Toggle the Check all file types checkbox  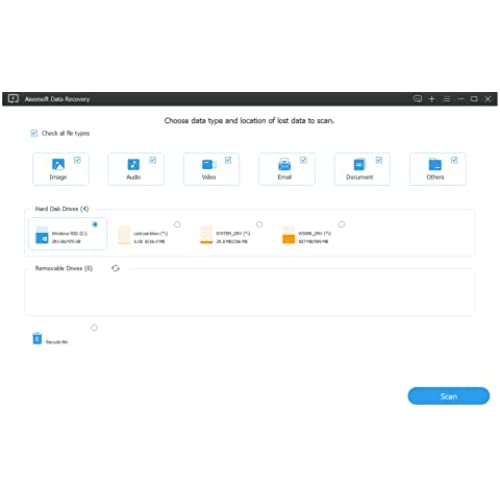pos(34,133)
